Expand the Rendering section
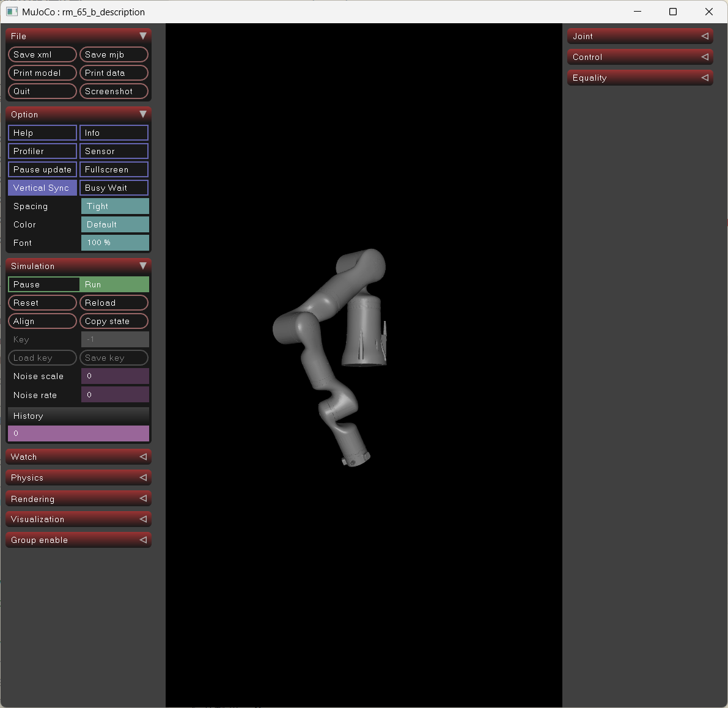This screenshot has height=708, width=728. (78, 498)
